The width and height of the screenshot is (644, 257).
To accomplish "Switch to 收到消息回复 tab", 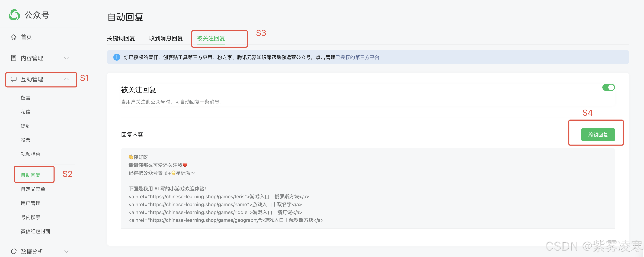I will click(166, 38).
